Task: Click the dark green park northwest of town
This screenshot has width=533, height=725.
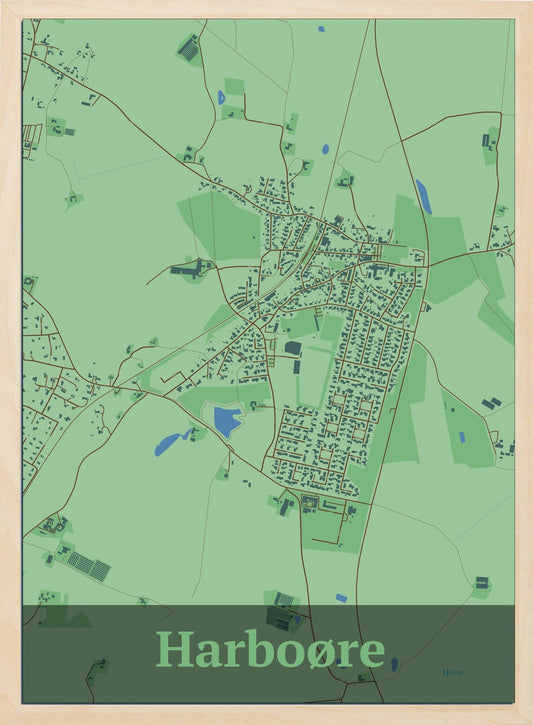Action: point(221,226)
